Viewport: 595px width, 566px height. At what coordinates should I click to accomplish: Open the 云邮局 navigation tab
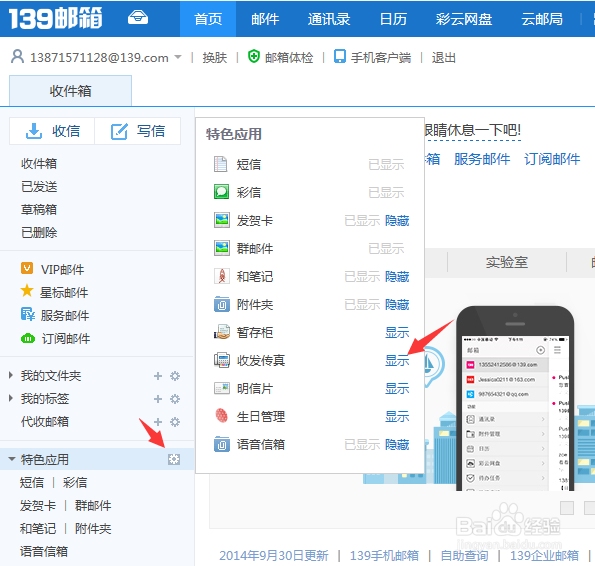point(542,19)
